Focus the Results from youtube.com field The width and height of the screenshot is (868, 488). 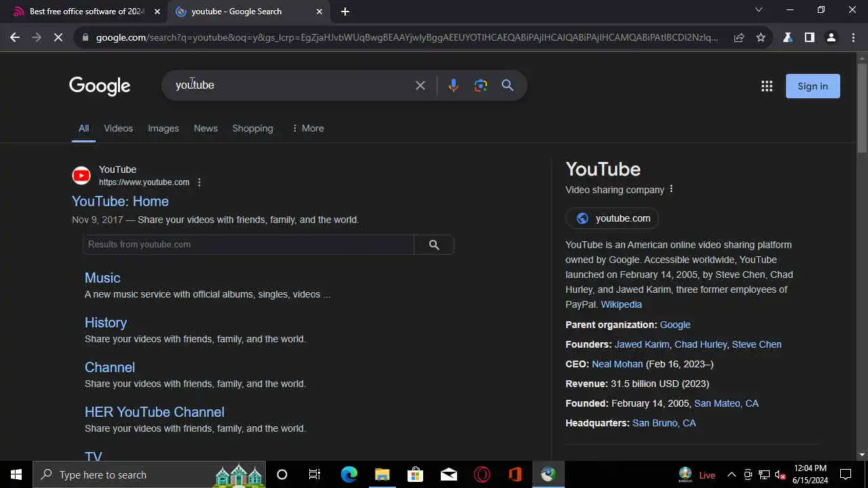pos(248,245)
